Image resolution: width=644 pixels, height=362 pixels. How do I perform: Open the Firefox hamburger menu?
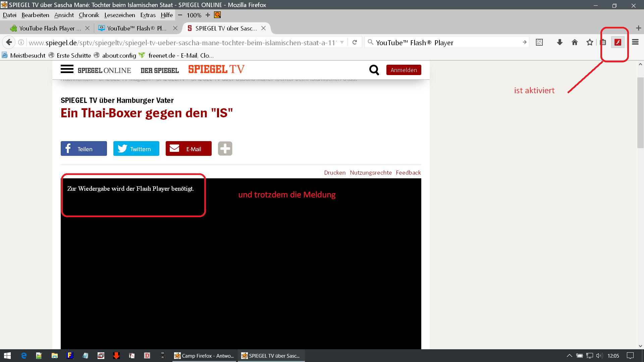click(x=635, y=42)
